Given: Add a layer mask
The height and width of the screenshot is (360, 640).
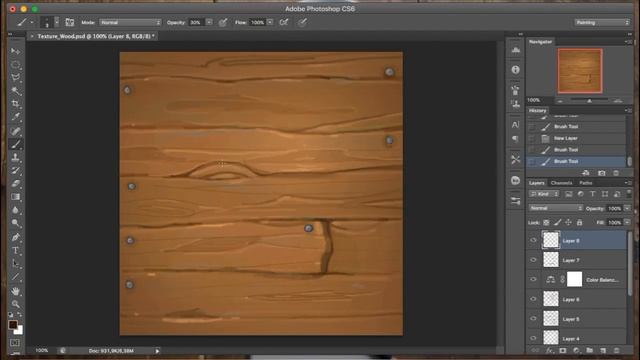Looking at the screenshot, I should pos(563,351).
